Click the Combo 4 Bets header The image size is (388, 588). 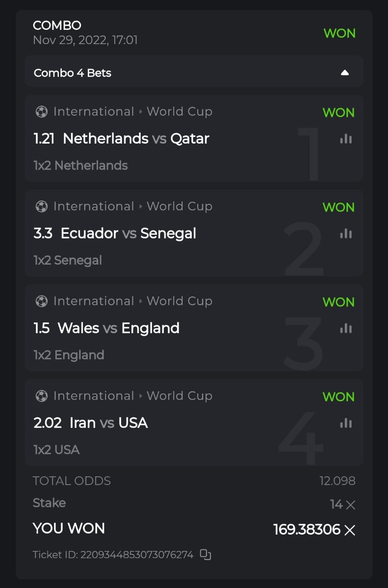click(73, 73)
